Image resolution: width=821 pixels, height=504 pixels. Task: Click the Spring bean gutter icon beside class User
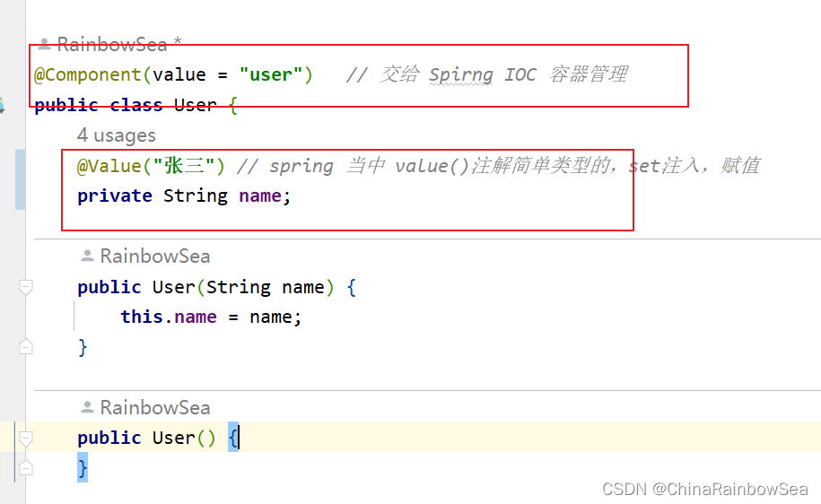[2, 105]
